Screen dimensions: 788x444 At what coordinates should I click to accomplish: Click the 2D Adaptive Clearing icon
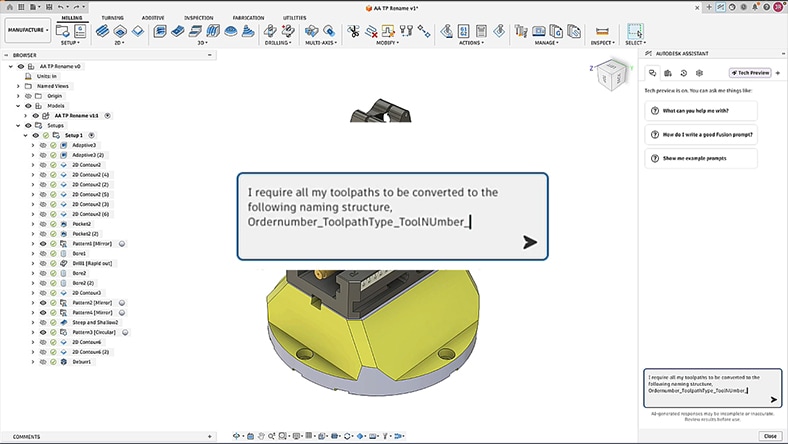pos(102,31)
